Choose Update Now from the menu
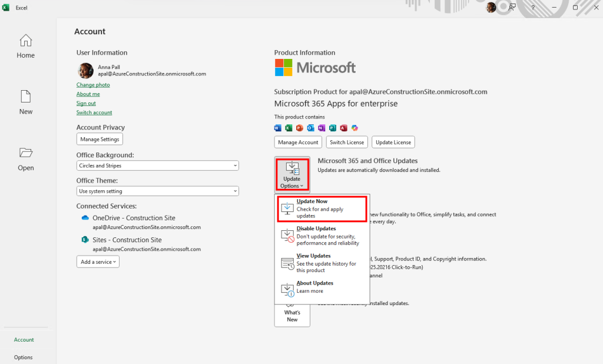 tap(322, 209)
